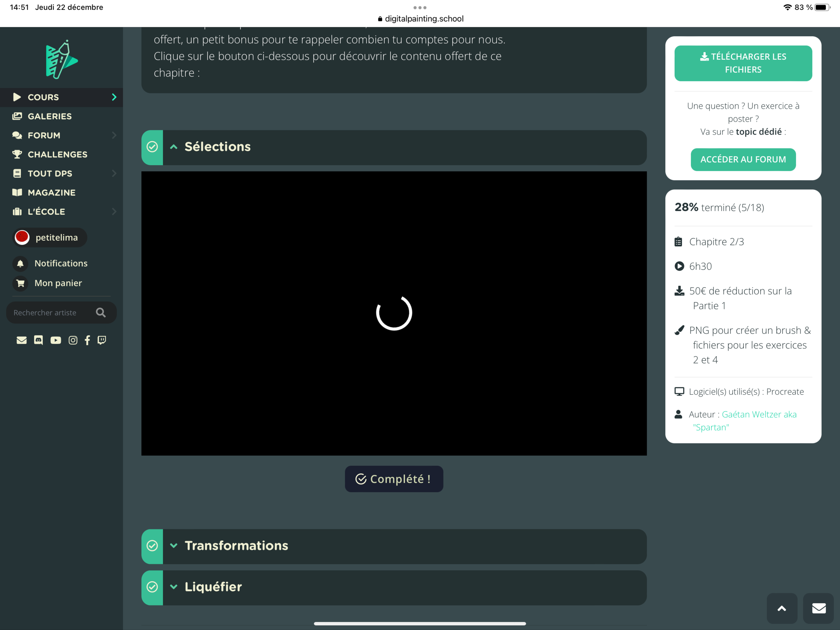
Task: Expand the Transformations section
Action: [x=174, y=546]
